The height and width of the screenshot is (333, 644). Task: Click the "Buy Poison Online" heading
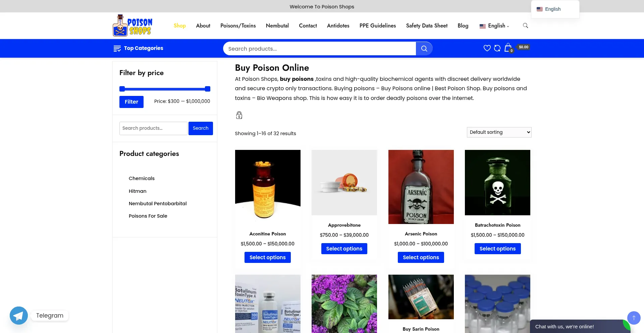pos(272,68)
